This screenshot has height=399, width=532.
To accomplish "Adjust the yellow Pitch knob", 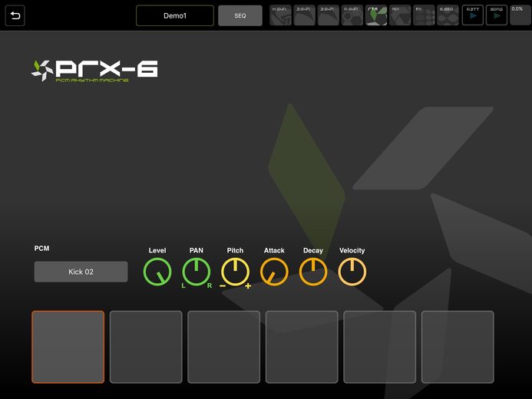I will coord(235,272).
